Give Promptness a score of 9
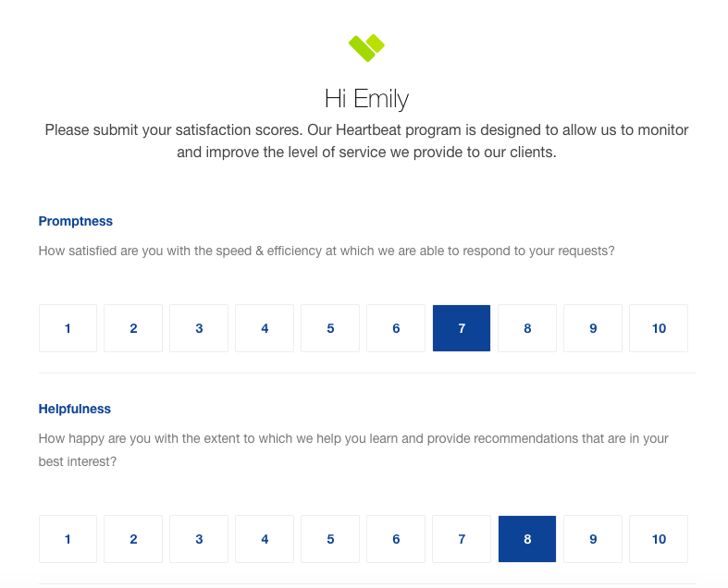This screenshot has height=588, width=728. point(593,328)
